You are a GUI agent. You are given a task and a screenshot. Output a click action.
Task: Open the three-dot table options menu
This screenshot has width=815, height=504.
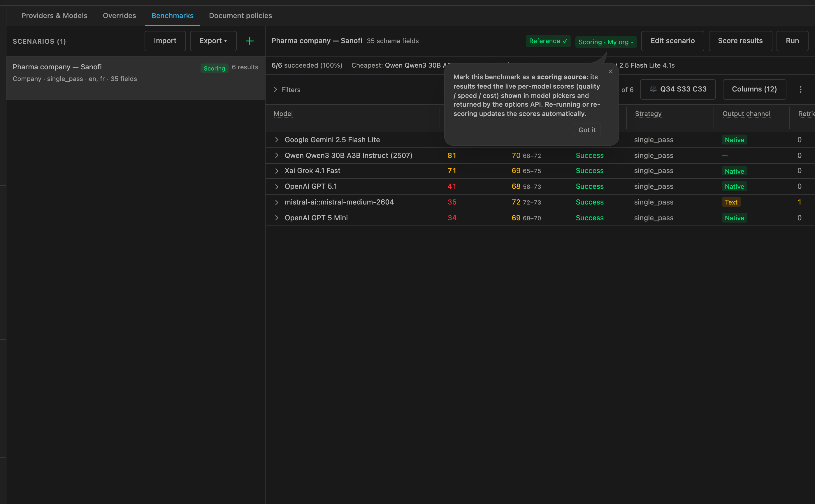pyautogui.click(x=800, y=89)
